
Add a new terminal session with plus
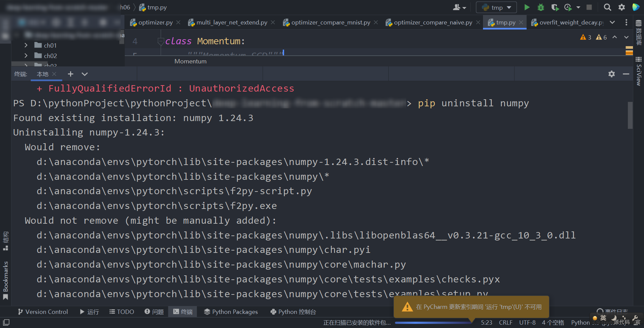(70, 74)
